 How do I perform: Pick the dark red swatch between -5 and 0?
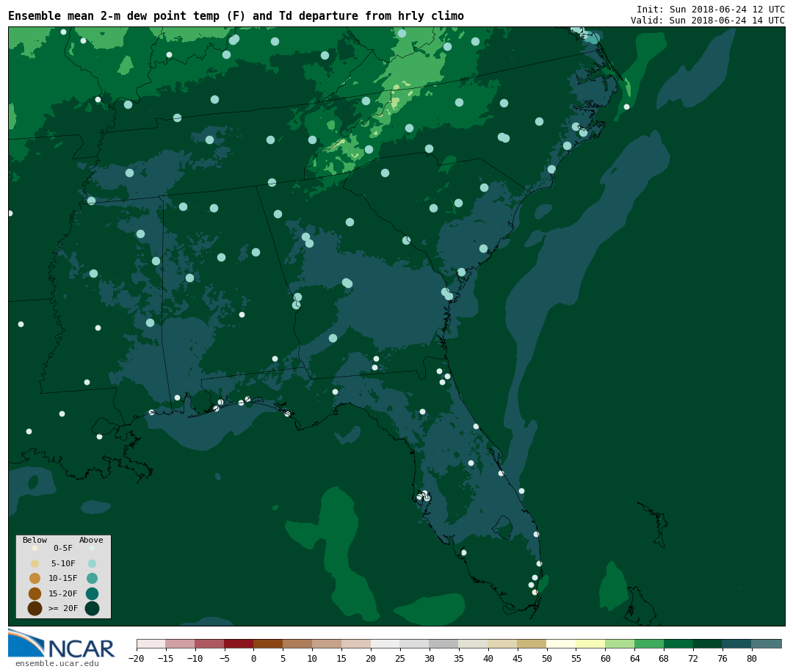pyautogui.click(x=239, y=643)
